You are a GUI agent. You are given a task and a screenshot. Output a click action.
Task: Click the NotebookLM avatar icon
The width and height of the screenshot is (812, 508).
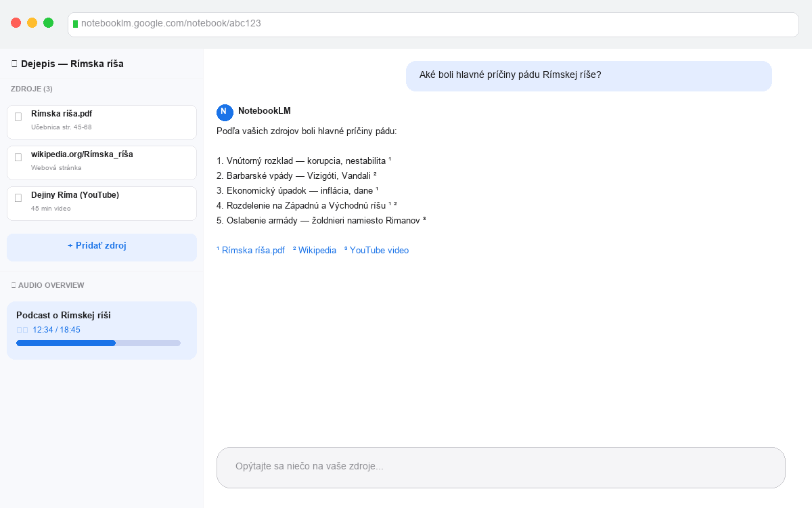pyautogui.click(x=223, y=111)
